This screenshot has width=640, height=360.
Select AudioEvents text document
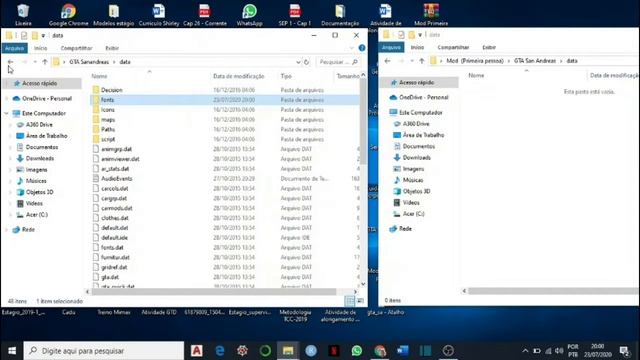point(224,179)
